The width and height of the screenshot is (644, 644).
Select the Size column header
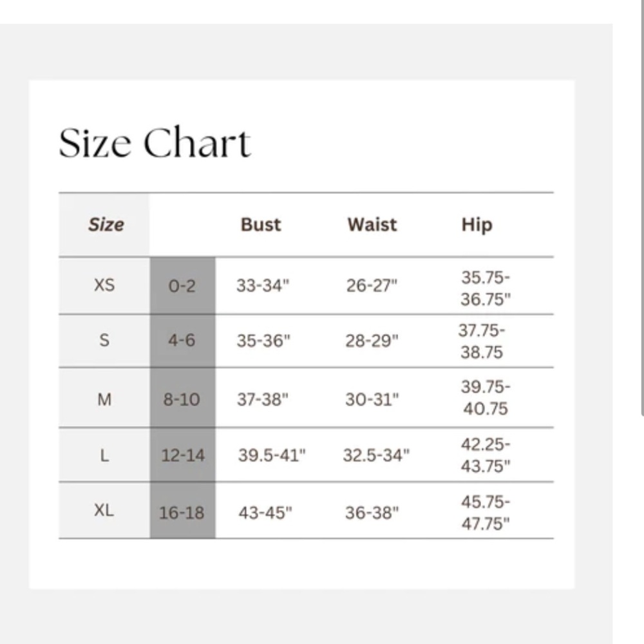click(106, 225)
